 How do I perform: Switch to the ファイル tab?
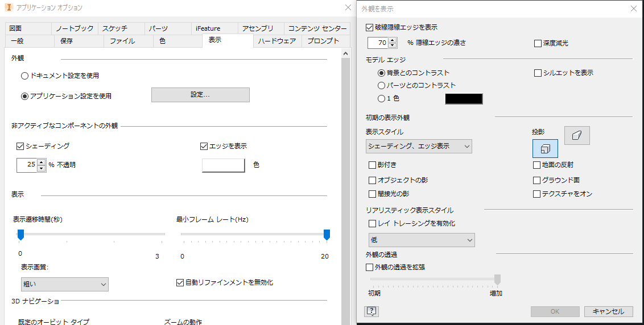129,41
